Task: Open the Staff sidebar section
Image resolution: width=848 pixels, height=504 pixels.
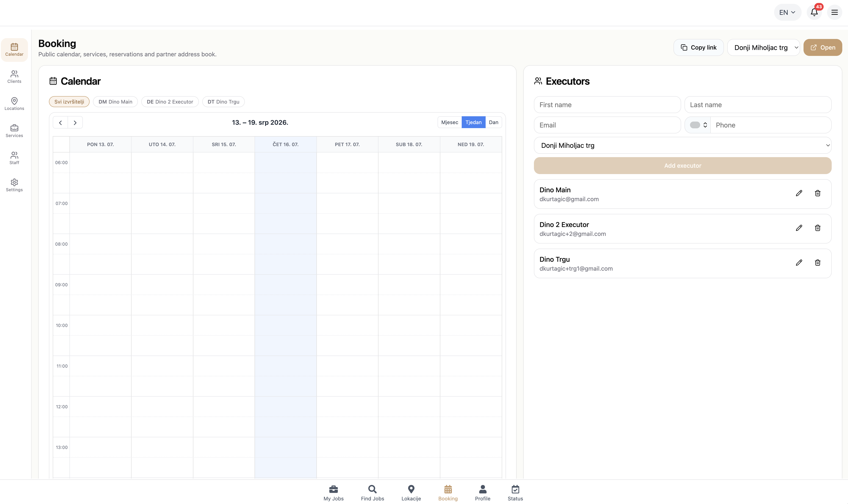Action: pos(14,158)
